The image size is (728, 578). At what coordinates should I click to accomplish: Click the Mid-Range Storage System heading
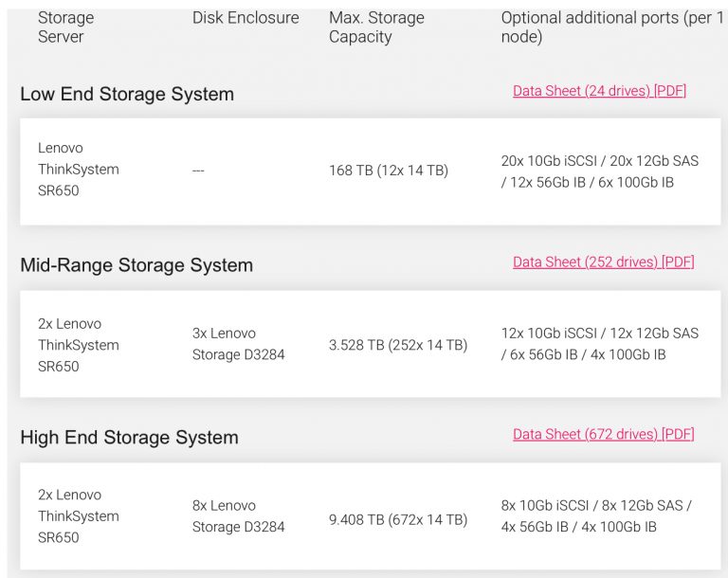136,265
